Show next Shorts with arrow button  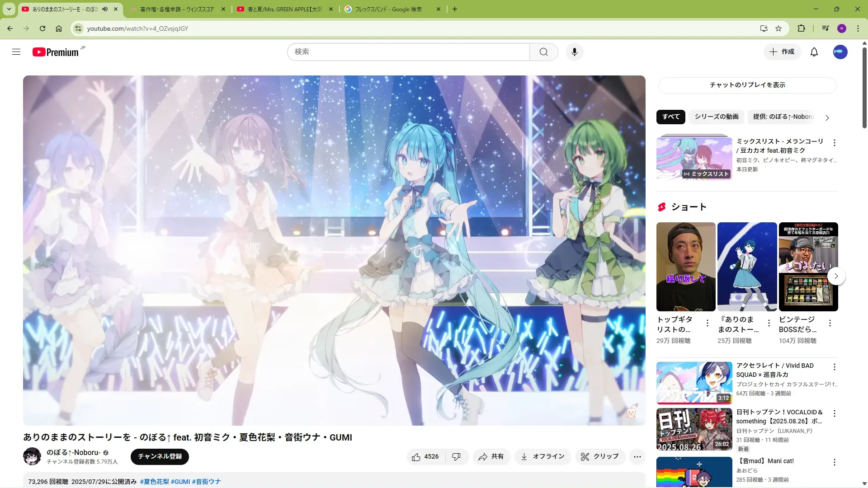836,276
